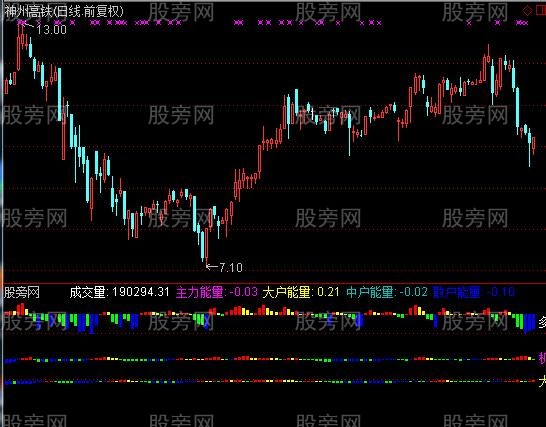546x427 pixels.
Task: Click the 股旁网 indicator name in the sub-panel
Action: (22, 292)
